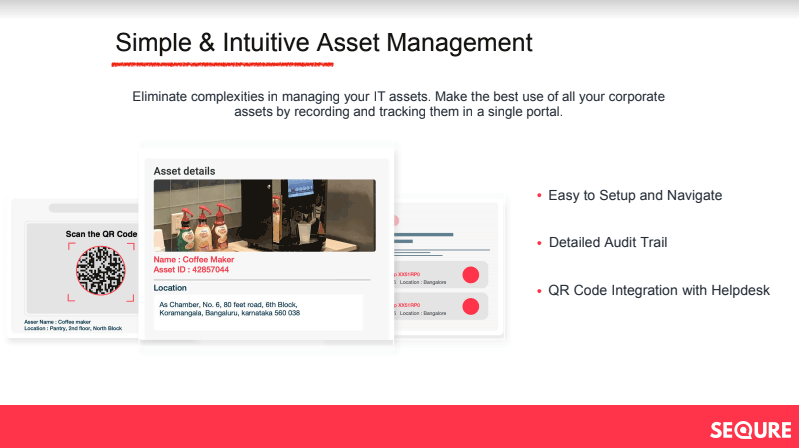Select the Asset details heading
The width and height of the screenshot is (799, 448).
coord(184,171)
